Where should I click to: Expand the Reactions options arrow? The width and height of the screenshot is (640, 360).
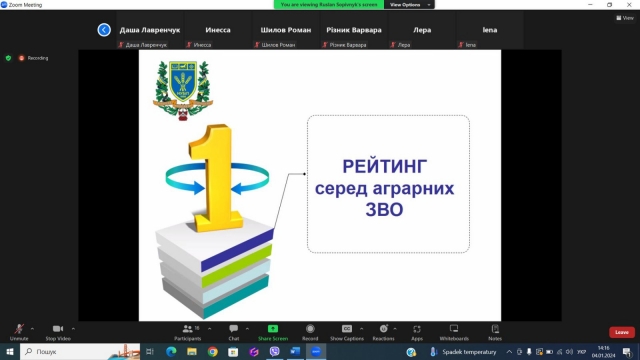tap(395, 329)
